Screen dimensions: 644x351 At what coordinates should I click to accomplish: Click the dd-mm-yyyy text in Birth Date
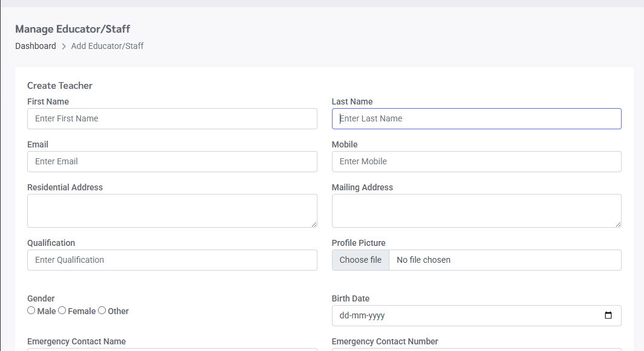point(362,315)
